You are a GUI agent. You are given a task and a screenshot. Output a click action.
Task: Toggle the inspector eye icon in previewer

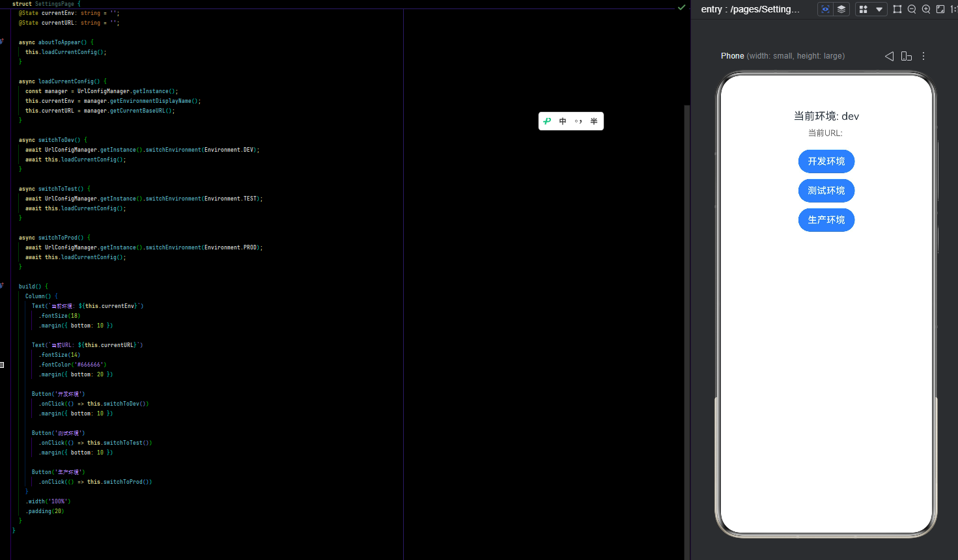coord(825,9)
